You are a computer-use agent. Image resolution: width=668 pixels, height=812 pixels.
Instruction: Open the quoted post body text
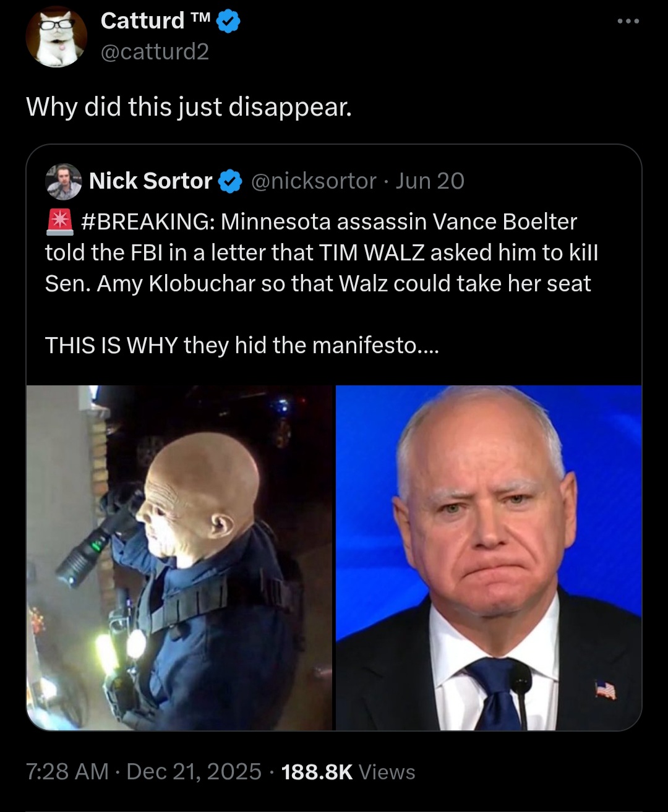322,283
